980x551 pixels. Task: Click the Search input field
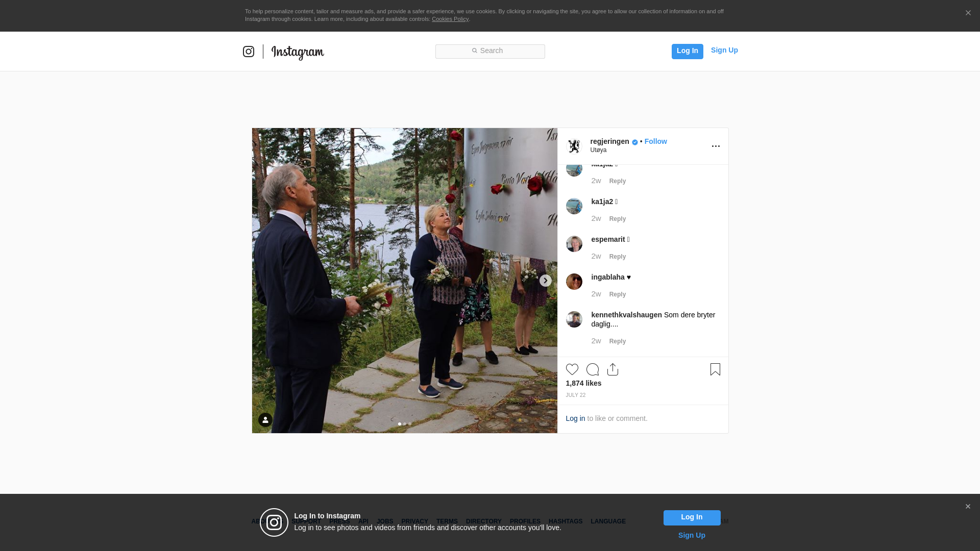point(490,52)
